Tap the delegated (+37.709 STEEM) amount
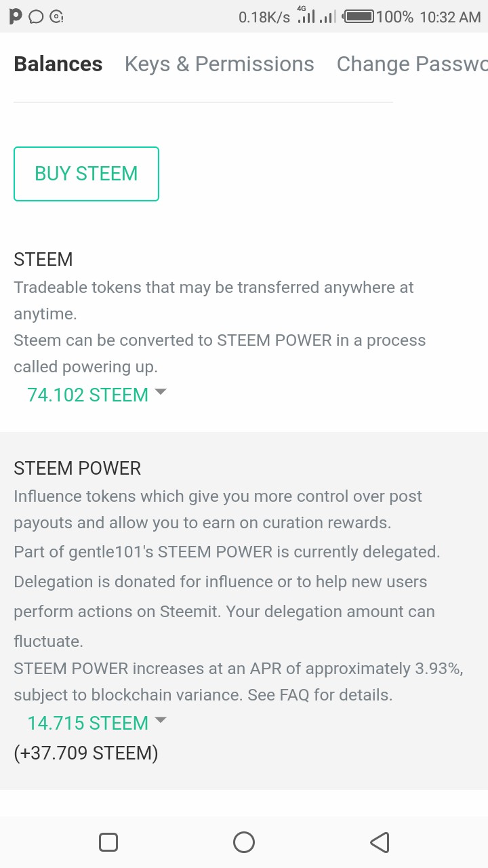Screen dimensions: 488x868 pyautogui.click(x=86, y=753)
